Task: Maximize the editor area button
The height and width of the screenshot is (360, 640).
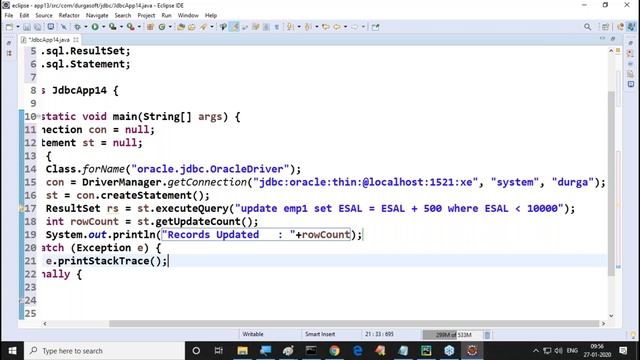Action: click(613, 39)
